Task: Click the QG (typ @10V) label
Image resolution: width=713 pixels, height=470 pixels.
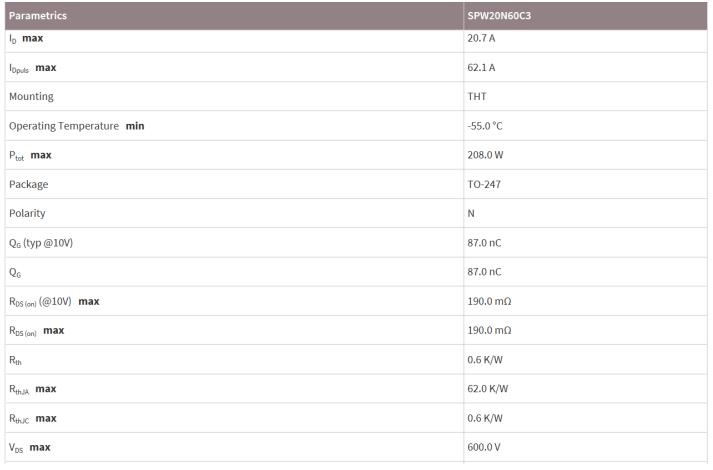Action: [x=42, y=243]
